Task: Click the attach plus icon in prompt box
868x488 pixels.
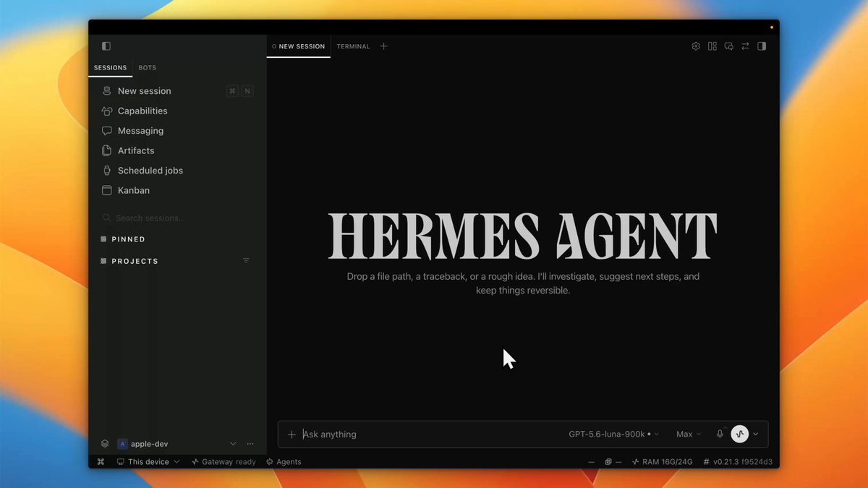Action: 292,435
